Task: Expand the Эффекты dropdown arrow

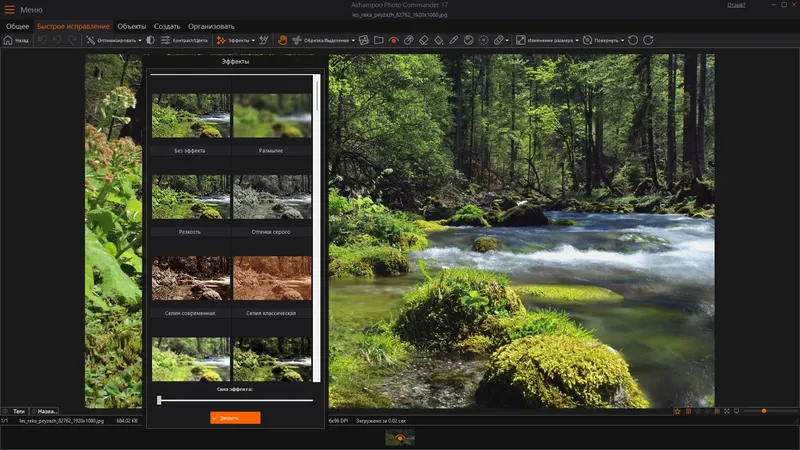Action: (x=253, y=40)
